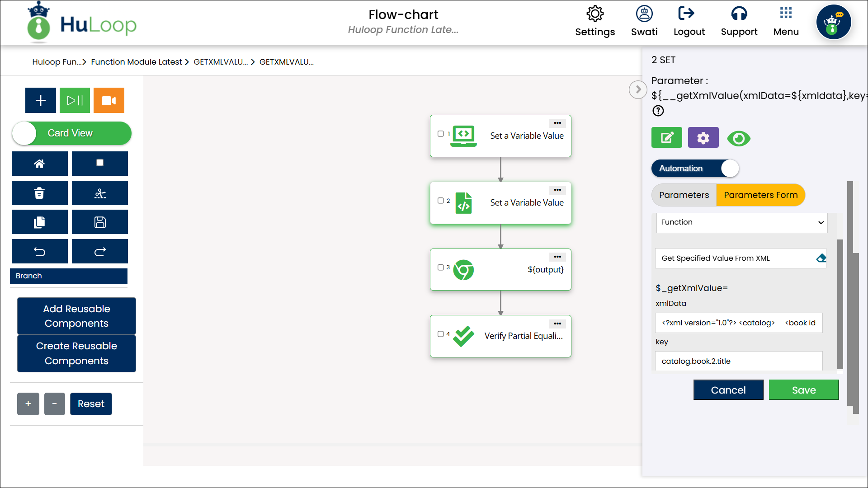The height and width of the screenshot is (488, 868).
Task: Click the undo arrow icon
Action: click(x=39, y=252)
